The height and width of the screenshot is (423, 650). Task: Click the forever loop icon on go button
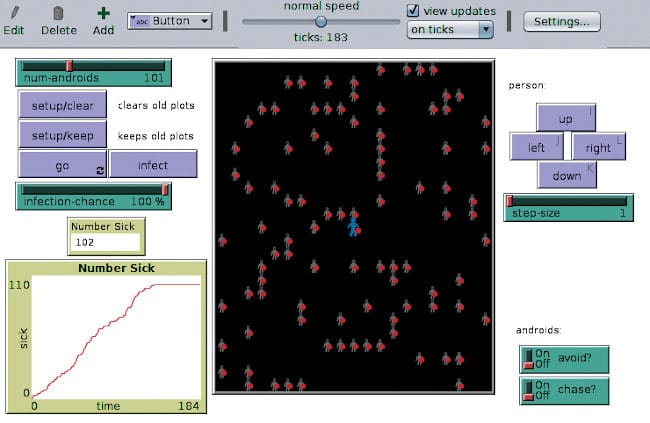point(100,171)
